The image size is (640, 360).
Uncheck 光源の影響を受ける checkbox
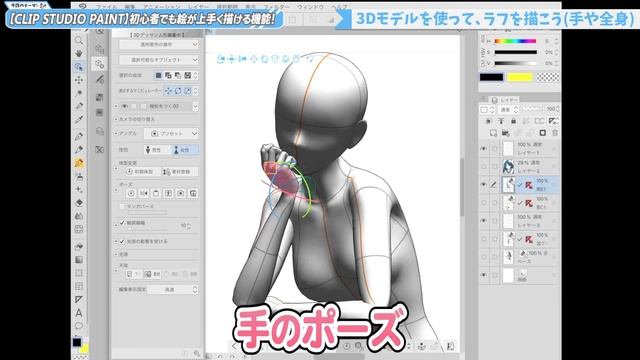pos(122,241)
